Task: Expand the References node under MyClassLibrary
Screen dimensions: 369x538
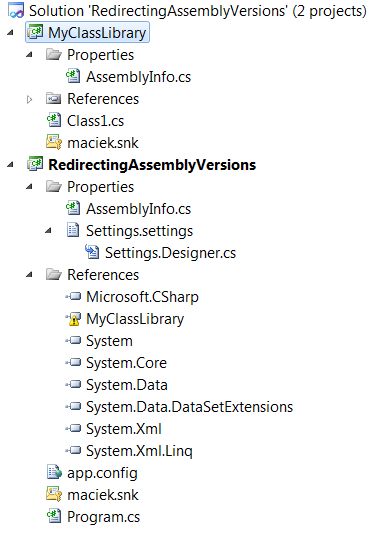Action: [30, 100]
